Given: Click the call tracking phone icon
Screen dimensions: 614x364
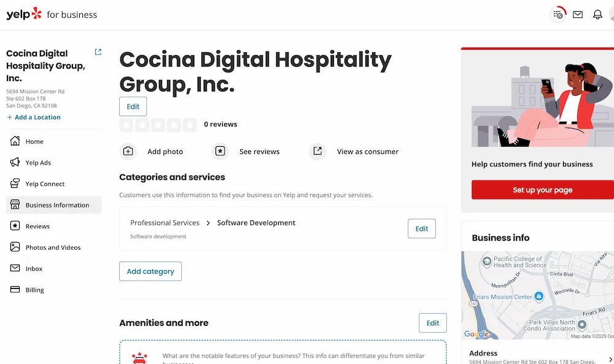Looking at the screenshot, I should (x=558, y=14).
